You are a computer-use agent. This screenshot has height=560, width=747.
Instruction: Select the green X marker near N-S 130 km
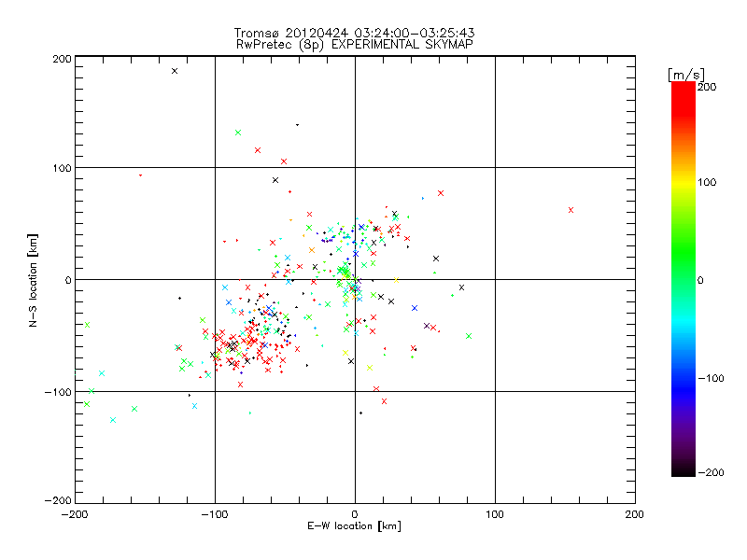point(238,133)
